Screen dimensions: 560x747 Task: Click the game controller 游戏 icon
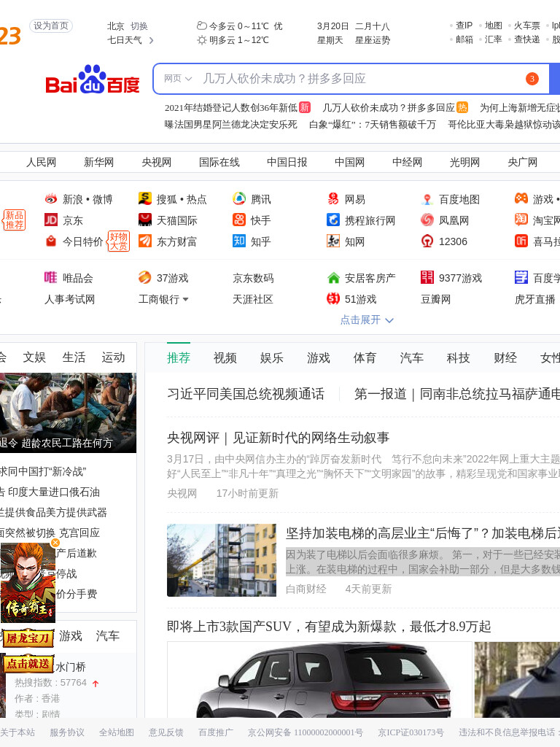tap(521, 198)
